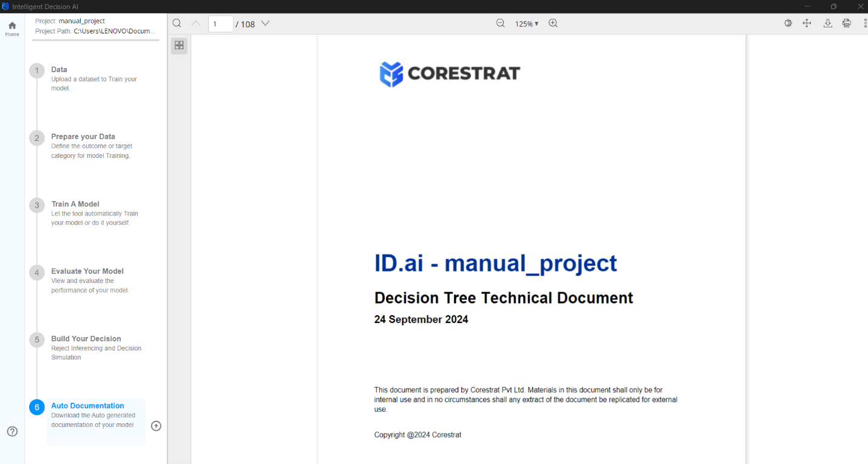The width and height of the screenshot is (868, 464).
Task: Go to the next page with the down arrow
Action: click(x=265, y=23)
